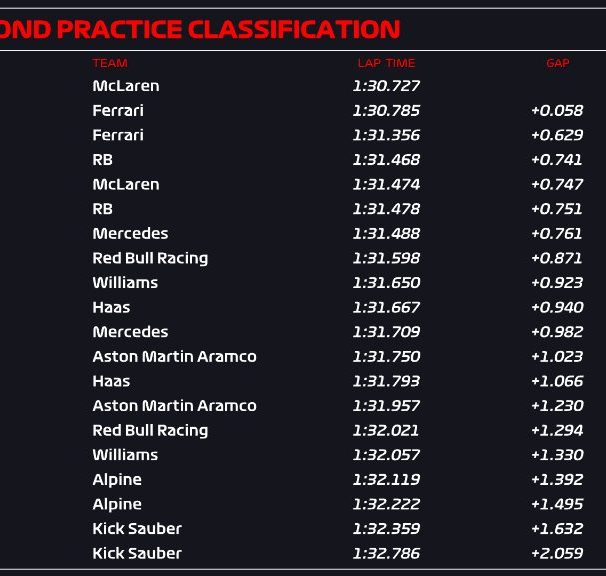
Task: Click the LAP TIME column header
Action: [386, 63]
